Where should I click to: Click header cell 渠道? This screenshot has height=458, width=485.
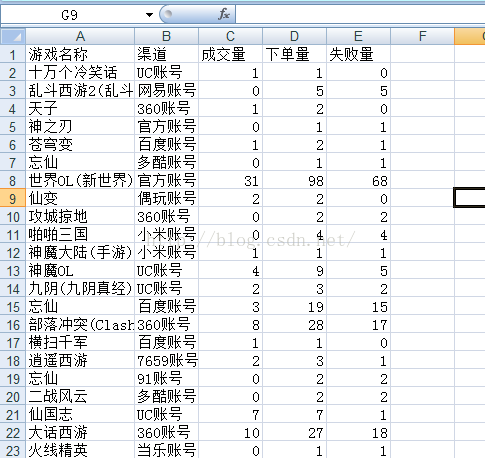click(167, 54)
